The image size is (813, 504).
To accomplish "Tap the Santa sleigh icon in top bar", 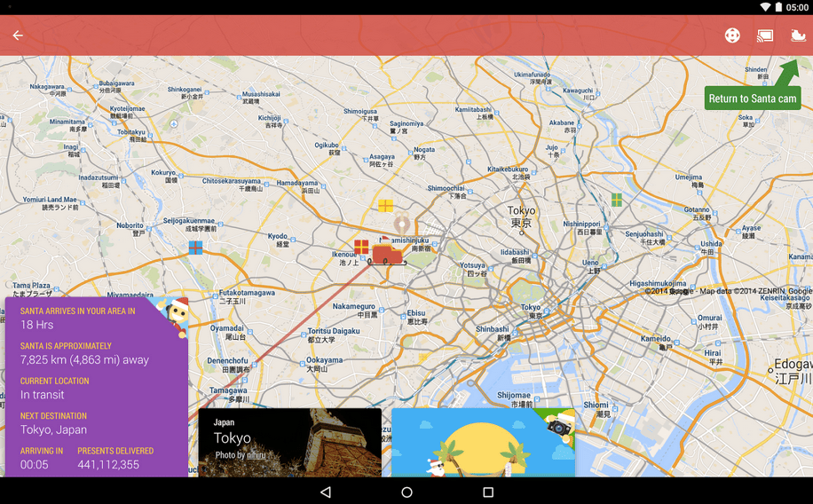I will coord(798,35).
